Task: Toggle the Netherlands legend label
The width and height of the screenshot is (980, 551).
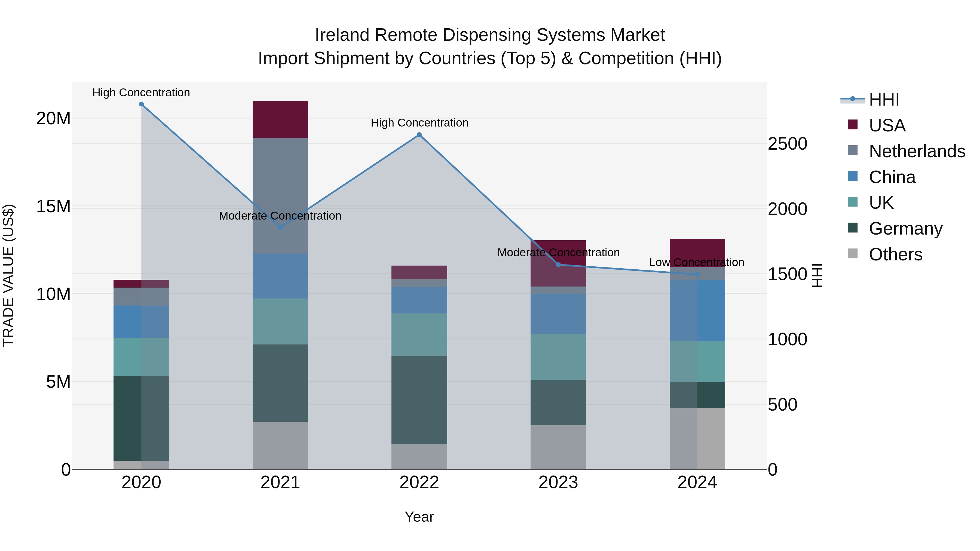Action: coord(917,151)
